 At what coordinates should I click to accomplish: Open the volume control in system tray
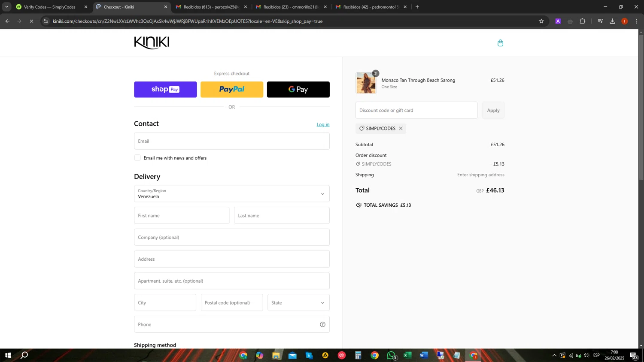[x=586, y=355]
